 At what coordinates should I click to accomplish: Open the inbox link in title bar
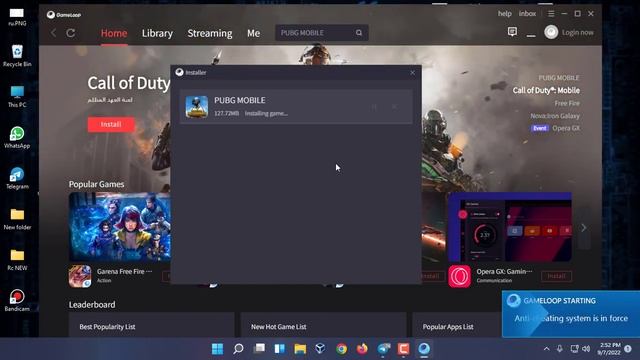[527, 13]
